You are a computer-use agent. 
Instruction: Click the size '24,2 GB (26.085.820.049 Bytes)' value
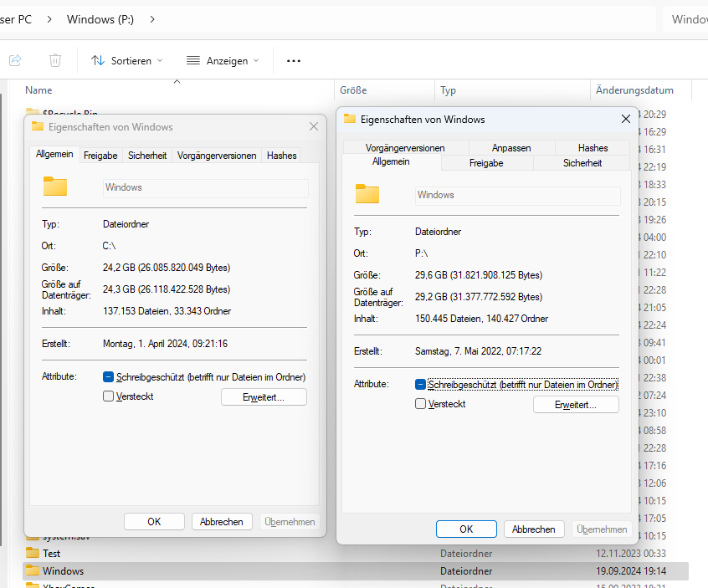167,268
